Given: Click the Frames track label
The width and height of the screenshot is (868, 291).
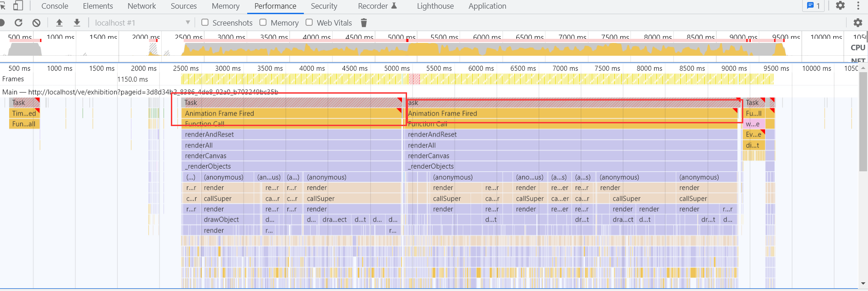Looking at the screenshot, I should 13,79.
